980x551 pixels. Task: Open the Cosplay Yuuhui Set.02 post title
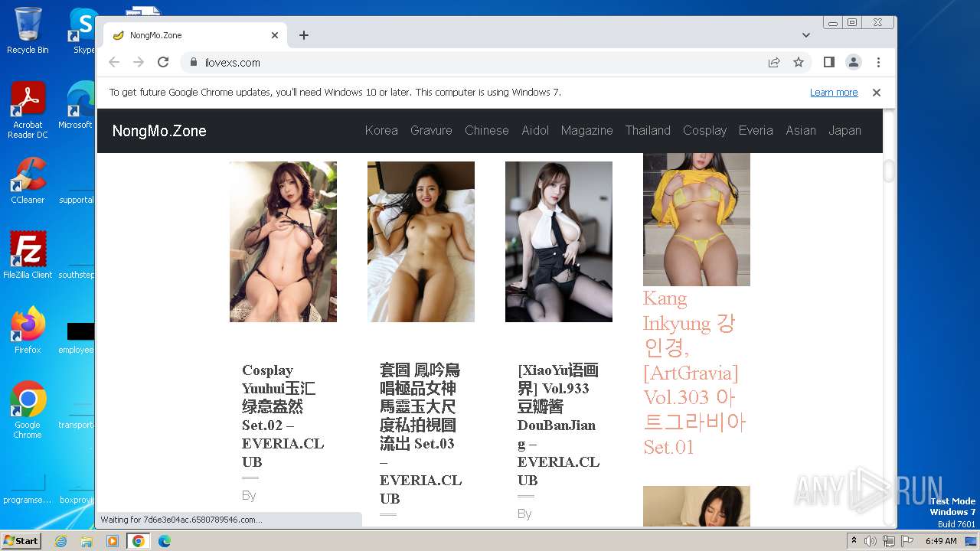tap(283, 416)
